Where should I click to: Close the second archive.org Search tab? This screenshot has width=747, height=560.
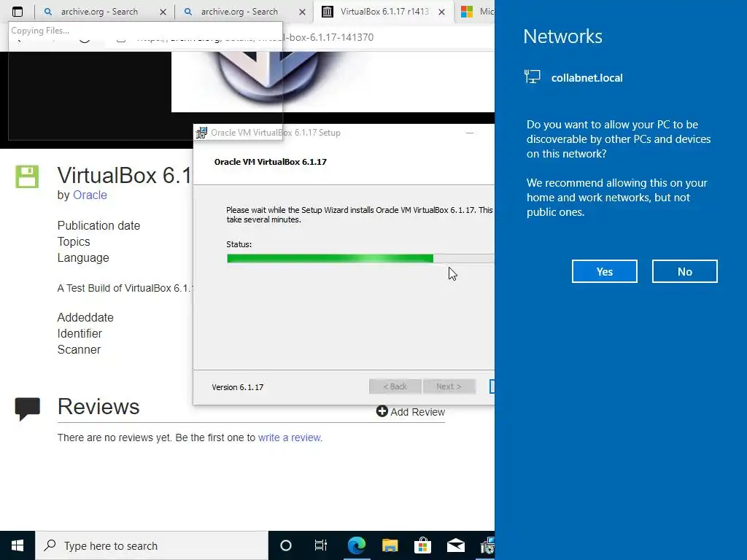(302, 12)
